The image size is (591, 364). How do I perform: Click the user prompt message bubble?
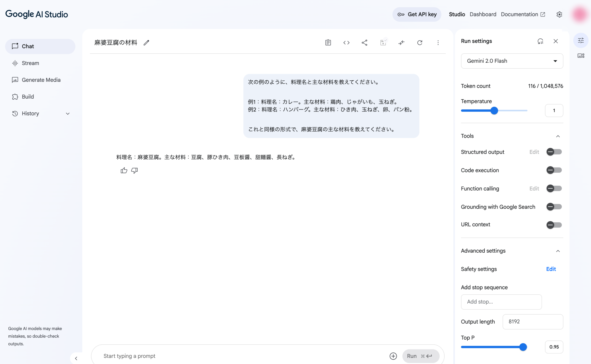pyautogui.click(x=331, y=106)
